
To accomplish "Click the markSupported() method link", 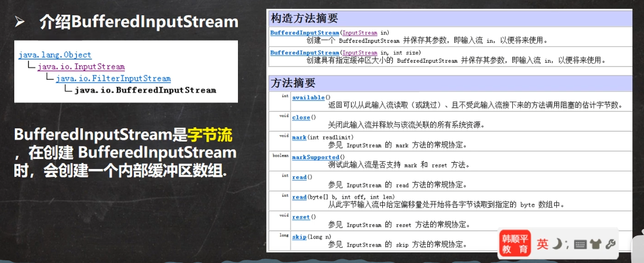I will coord(316,157).
